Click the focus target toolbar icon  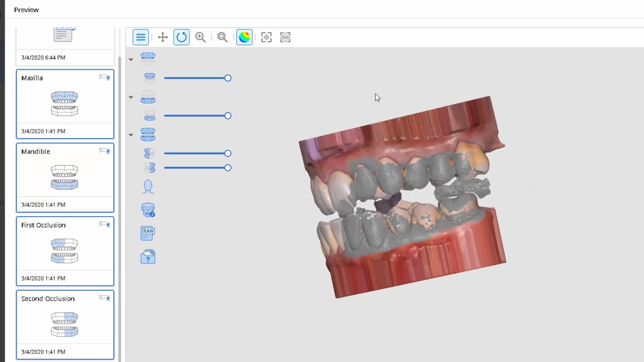266,37
